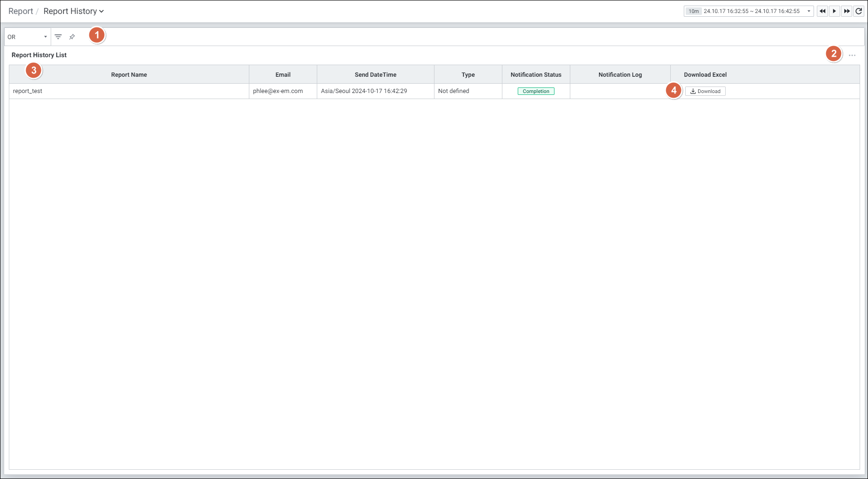Download Excel for report_test
Viewport: 868px width, 479px height.
(x=705, y=91)
